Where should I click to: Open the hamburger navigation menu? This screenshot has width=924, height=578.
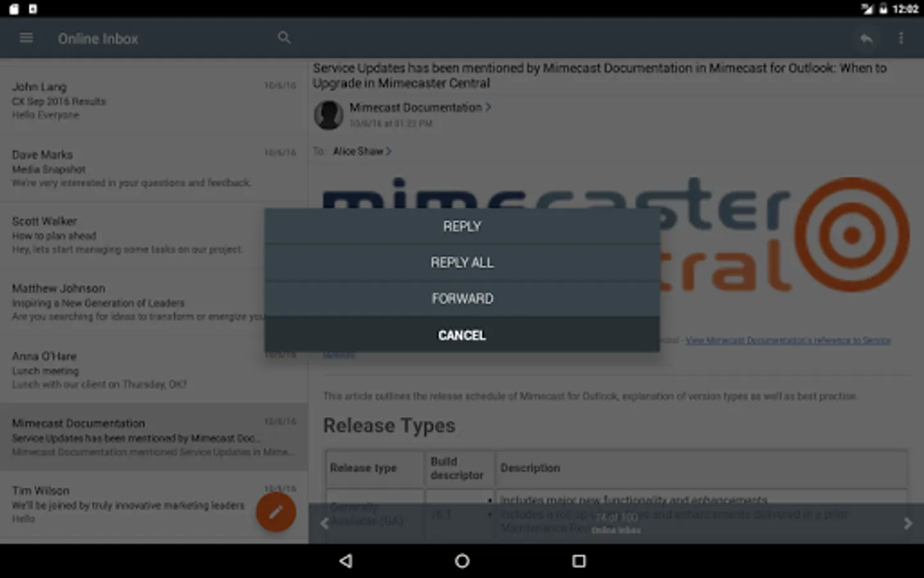point(26,38)
